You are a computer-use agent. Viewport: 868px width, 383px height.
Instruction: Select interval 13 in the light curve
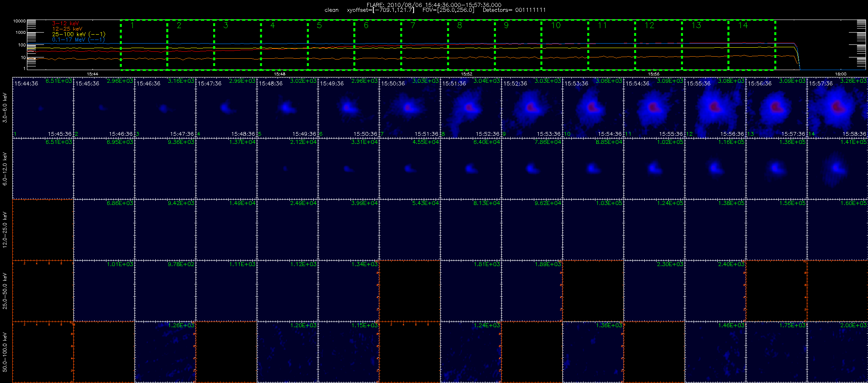click(x=705, y=45)
